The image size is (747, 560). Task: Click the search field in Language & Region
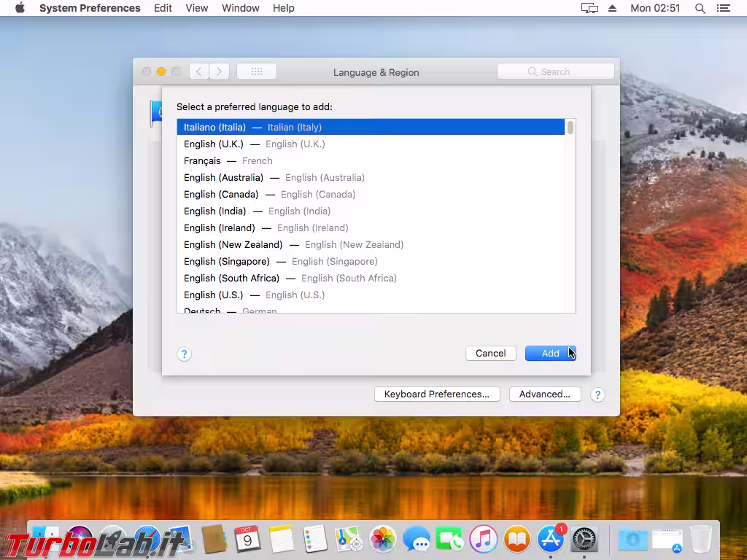(556, 71)
